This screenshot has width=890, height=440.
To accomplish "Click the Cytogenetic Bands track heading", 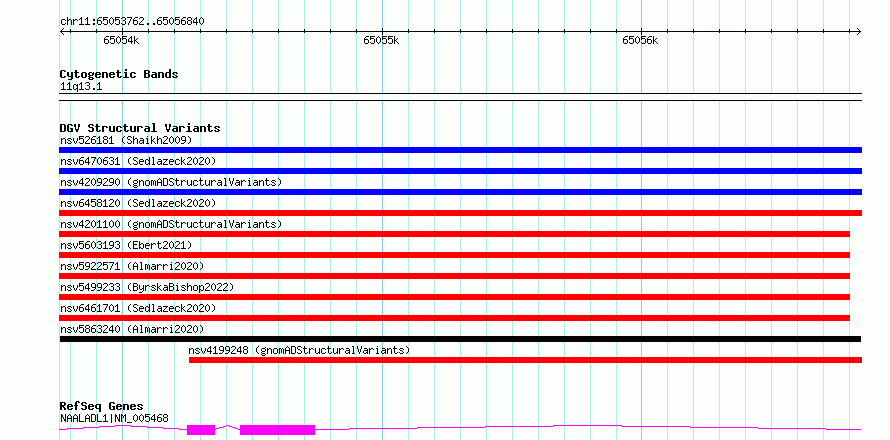I will 119,74.
